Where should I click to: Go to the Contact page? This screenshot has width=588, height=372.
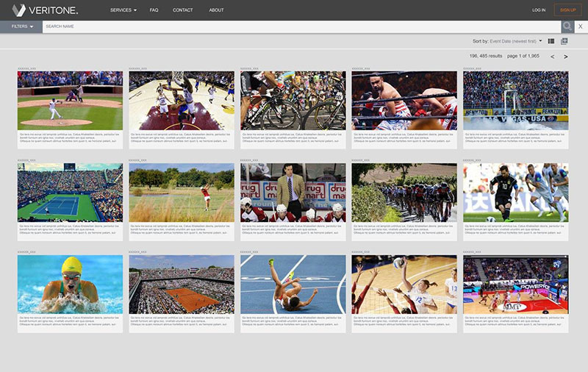click(182, 10)
